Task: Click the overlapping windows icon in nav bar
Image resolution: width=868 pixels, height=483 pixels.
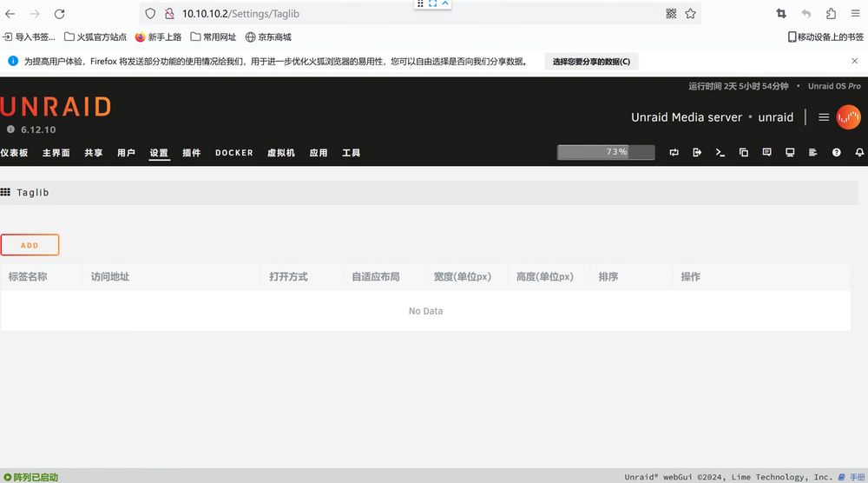Action: pos(744,152)
